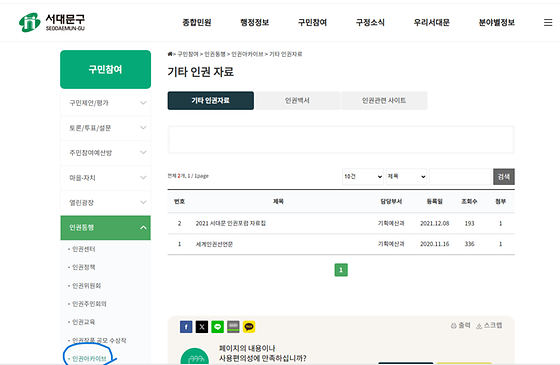
Task: Expand the 구민제안/평가 sidebar section
Action: pos(105,103)
